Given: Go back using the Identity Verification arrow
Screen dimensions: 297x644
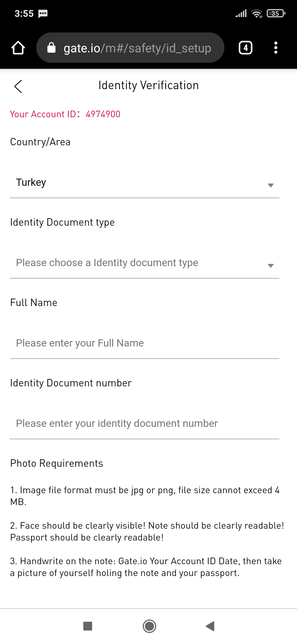Looking at the screenshot, I should pos(18,86).
